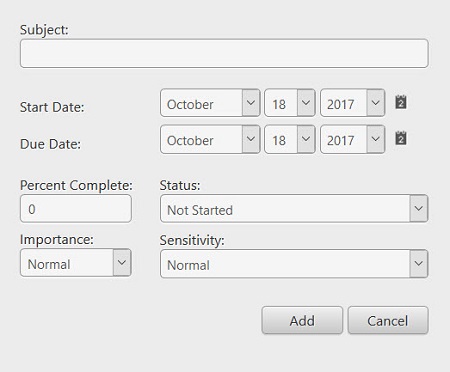Expand the Start Date year dropdown

click(x=352, y=103)
